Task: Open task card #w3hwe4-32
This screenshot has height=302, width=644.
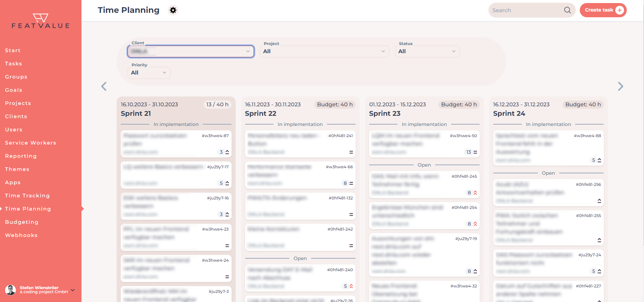Action: point(424,291)
